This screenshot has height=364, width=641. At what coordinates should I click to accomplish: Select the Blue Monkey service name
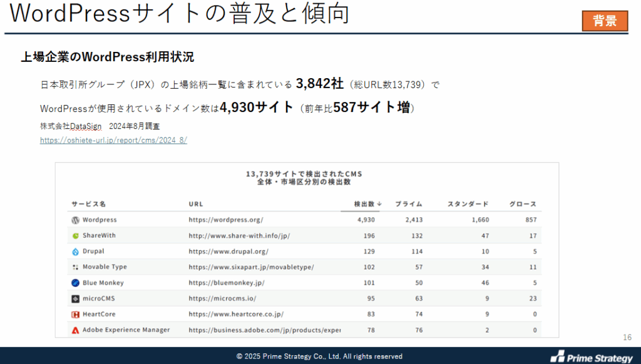103,283
